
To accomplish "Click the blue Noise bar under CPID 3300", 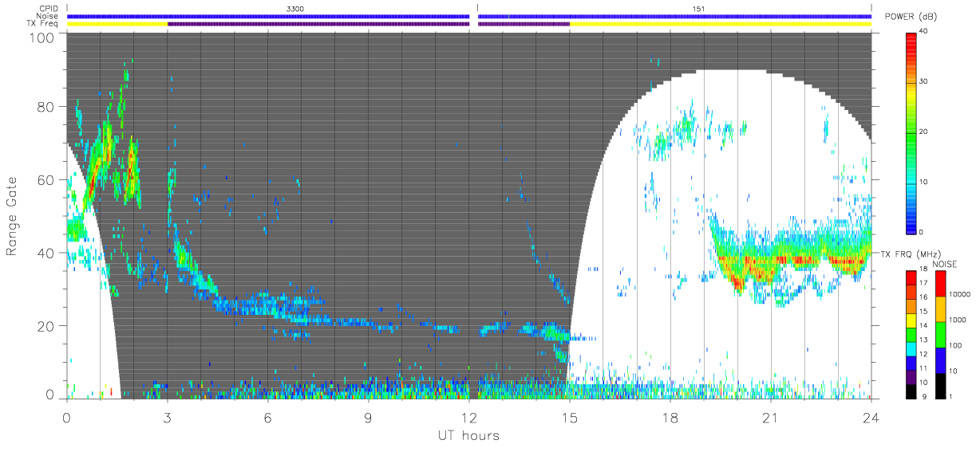I will pyautogui.click(x=268, y=16).
